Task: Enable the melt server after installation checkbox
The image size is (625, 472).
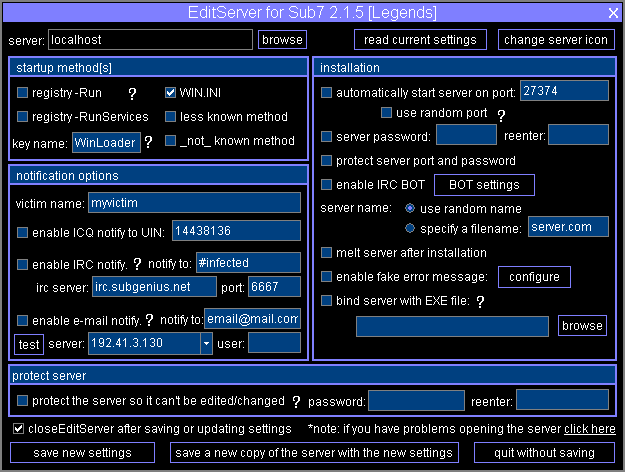Action: pyautogui.click(x=327, y=253)
